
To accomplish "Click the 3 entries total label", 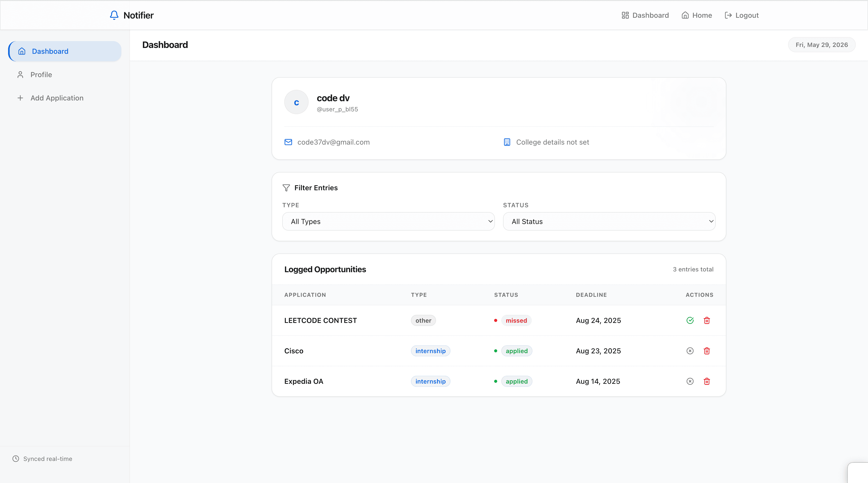I will (x=693, y=269).
